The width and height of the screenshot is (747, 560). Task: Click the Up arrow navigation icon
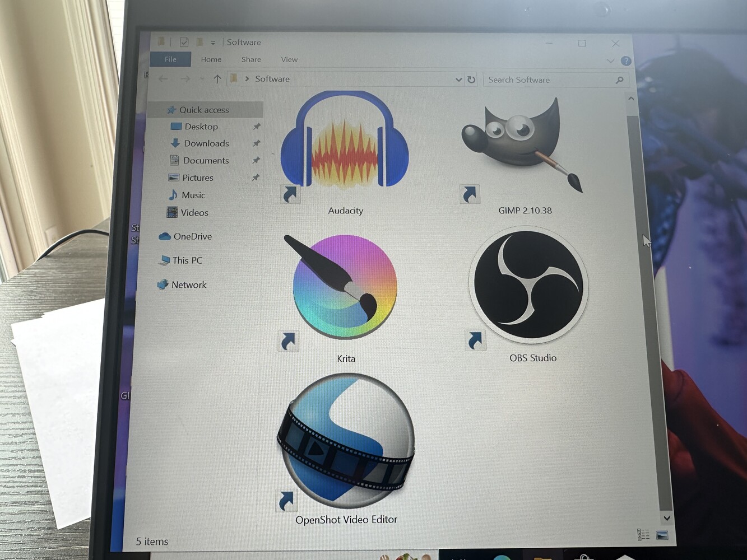tap(217, 79)
